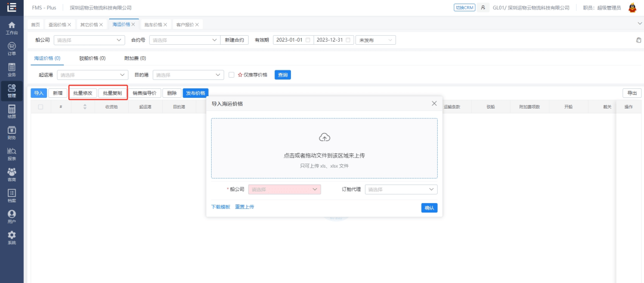Click the clipboard icon at far right

tap(638, 40)
